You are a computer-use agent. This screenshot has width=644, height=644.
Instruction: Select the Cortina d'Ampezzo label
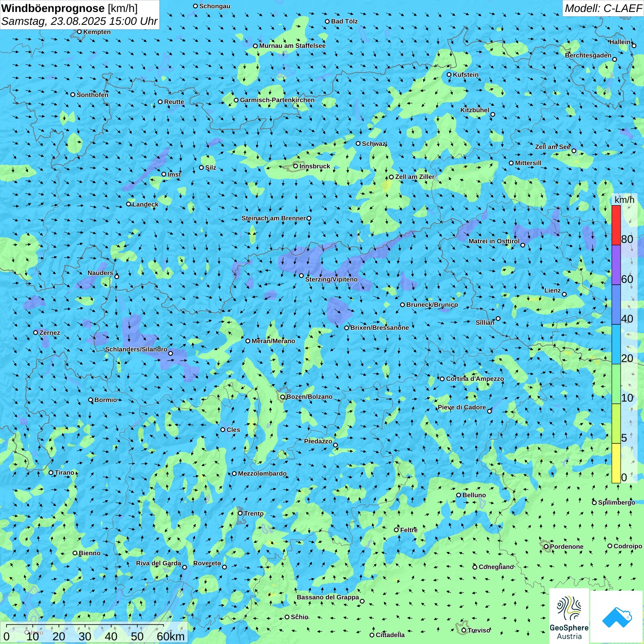[x=475, y=379]
